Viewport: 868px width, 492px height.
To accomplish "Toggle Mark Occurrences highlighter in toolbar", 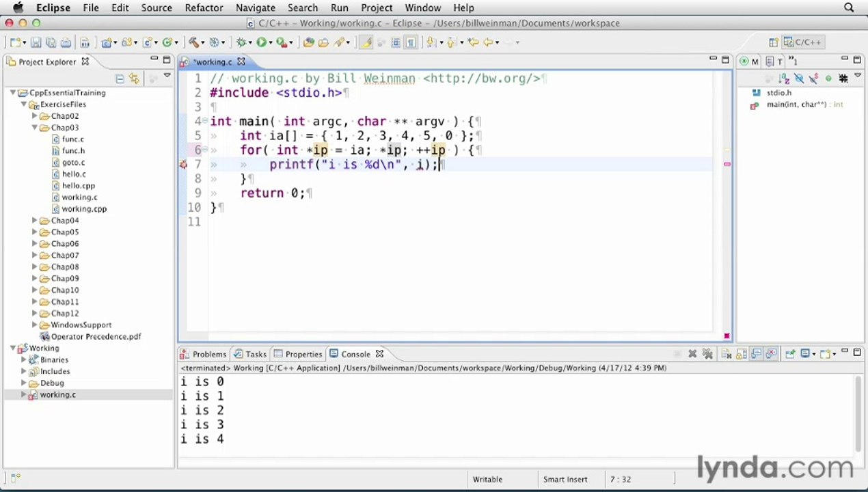I will (367, 42).
